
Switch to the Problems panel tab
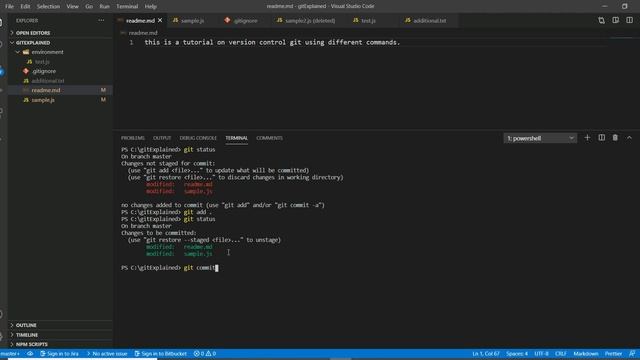pos(133,138)
